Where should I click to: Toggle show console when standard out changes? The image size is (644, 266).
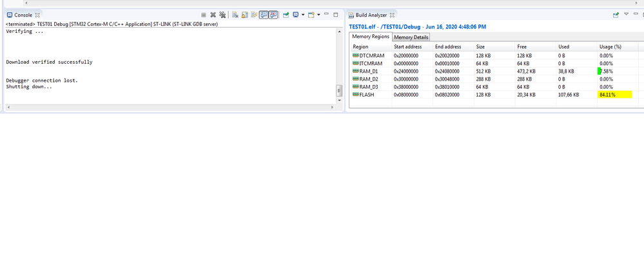pyautogui.click(x=264, y=15)
